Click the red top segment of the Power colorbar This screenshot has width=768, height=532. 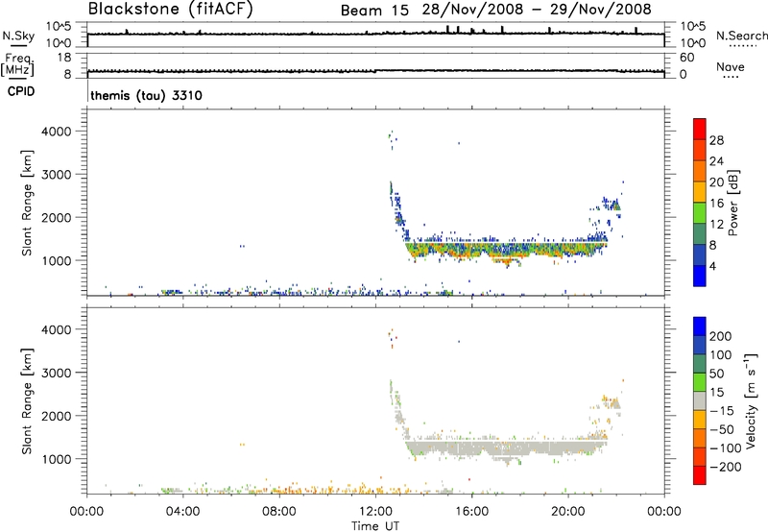pos(700,130)
